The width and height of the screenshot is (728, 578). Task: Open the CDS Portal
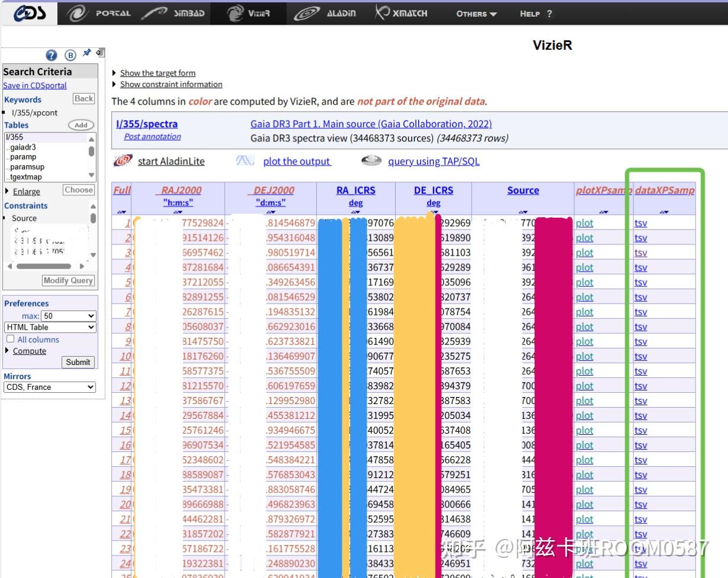pos(99,13)
